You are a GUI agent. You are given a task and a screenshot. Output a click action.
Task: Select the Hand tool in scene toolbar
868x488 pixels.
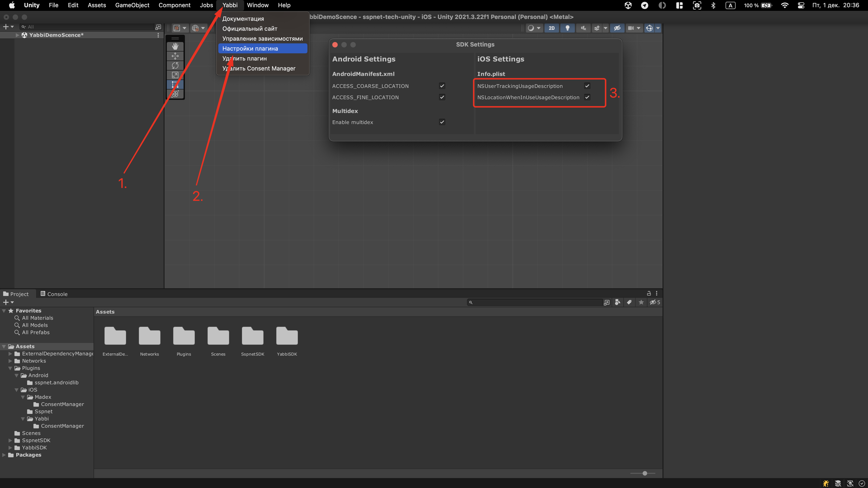175,47
